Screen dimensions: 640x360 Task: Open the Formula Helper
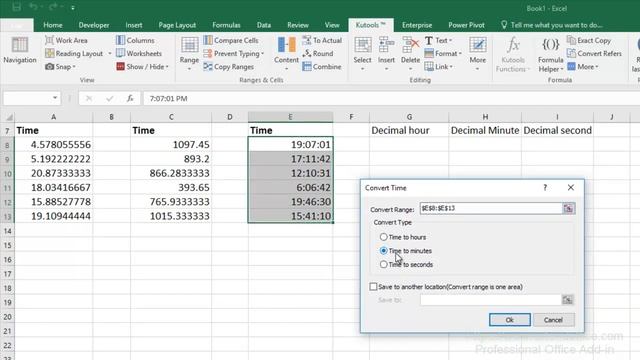(551, 55)
